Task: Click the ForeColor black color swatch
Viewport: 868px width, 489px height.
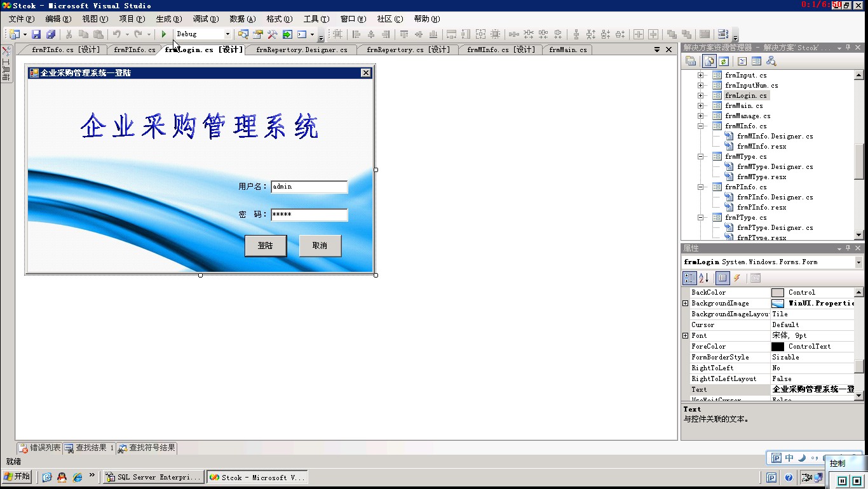Action: pos(778,347)
